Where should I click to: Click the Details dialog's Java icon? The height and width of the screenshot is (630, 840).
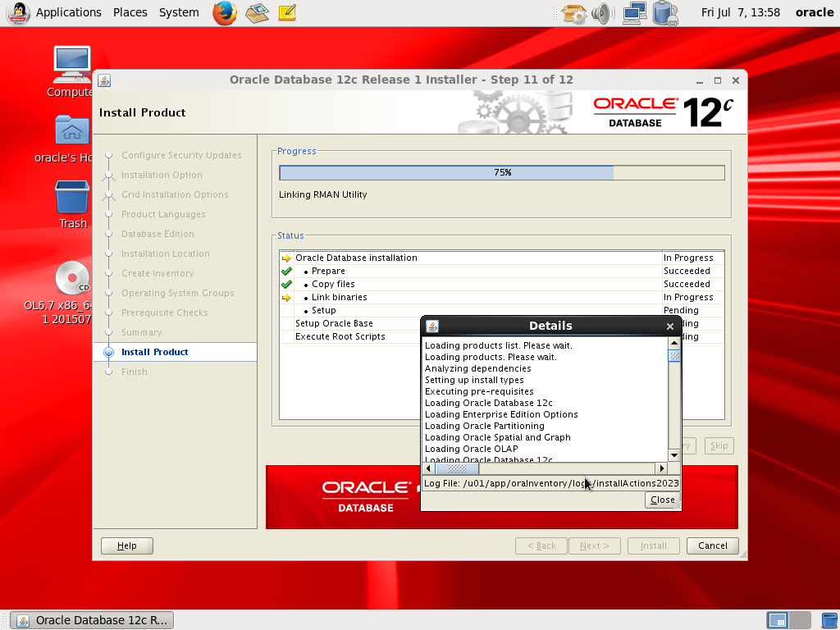tap(432, 326)
